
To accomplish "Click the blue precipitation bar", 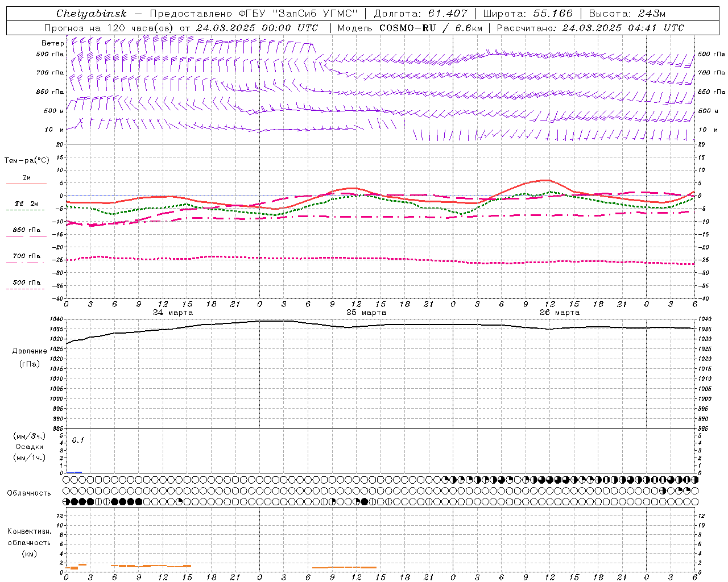I will tap(78, 472).
